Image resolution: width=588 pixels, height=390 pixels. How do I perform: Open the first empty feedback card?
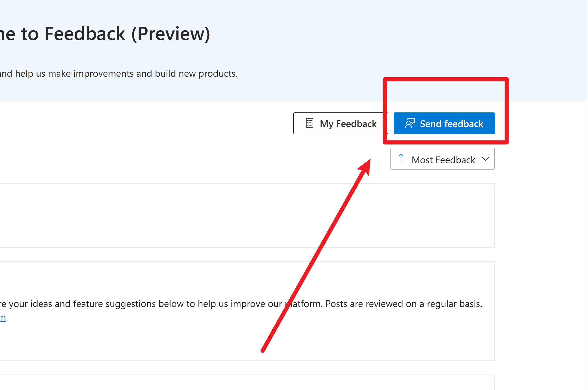click(x=245, y=215)
